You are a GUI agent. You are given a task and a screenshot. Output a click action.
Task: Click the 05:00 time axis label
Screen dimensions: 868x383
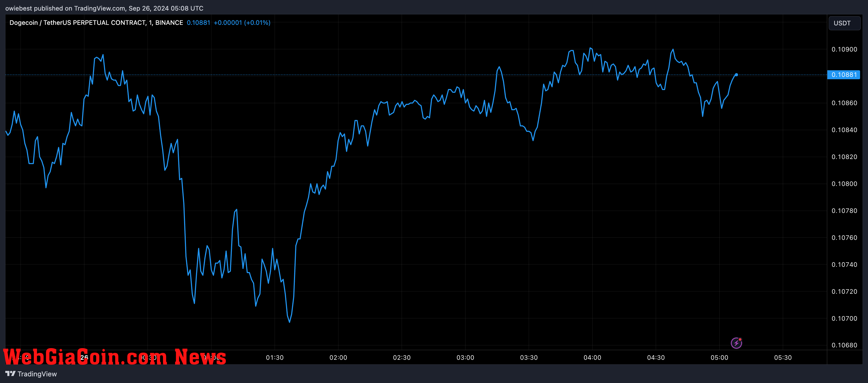pos(719,358)
